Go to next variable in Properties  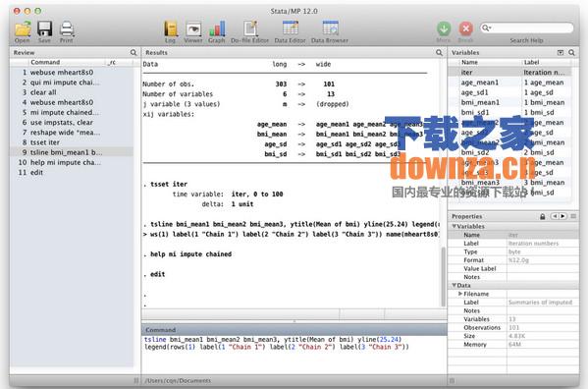click(562, 216)
